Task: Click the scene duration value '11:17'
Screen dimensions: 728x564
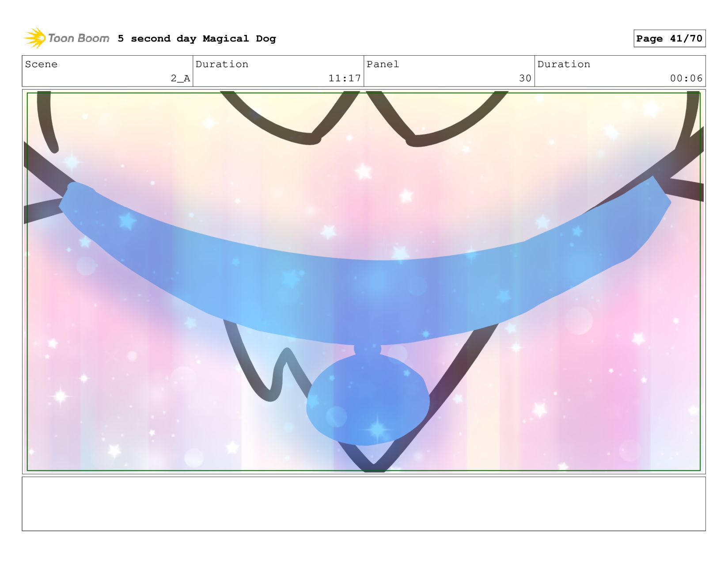Action: (345, 78)
